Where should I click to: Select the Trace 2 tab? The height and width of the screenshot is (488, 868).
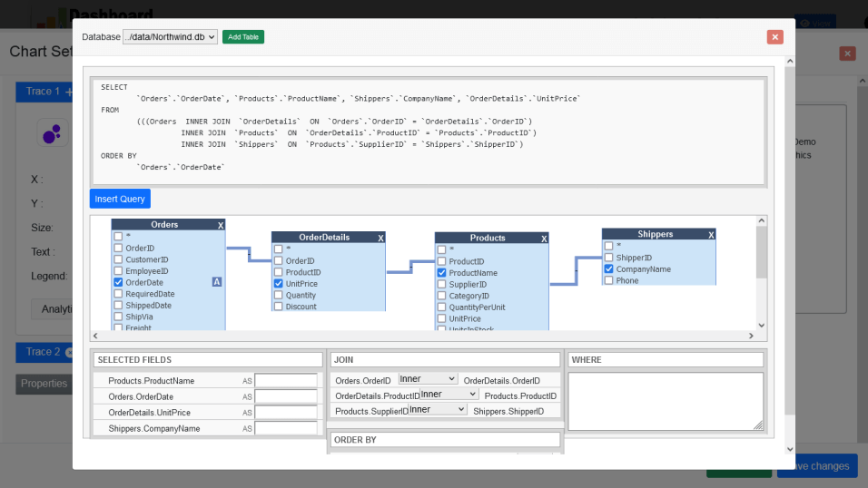[44, 352]
